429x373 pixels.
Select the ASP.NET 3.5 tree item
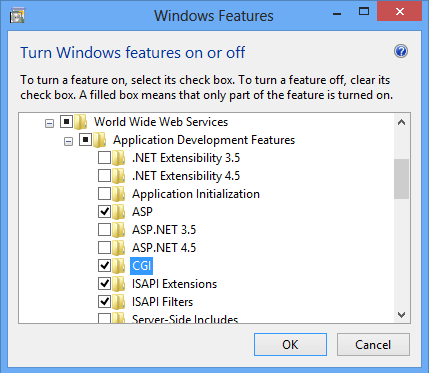point(164,230)
